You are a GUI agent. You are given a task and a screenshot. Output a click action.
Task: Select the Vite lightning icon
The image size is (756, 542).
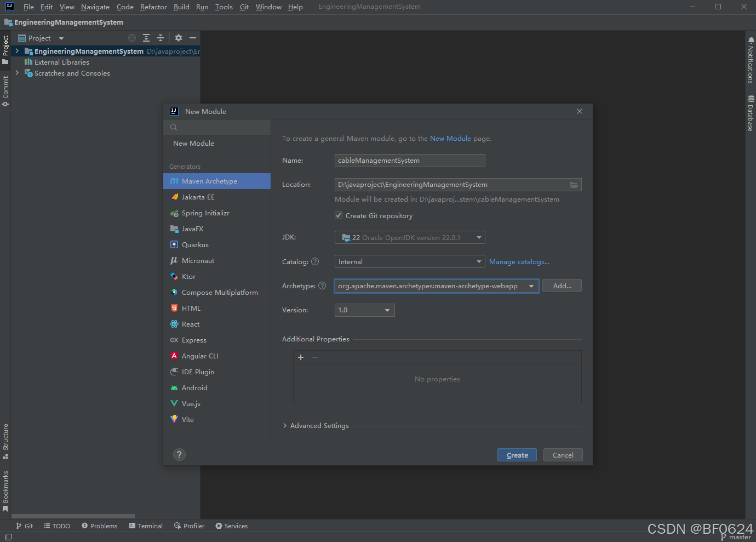174,419
